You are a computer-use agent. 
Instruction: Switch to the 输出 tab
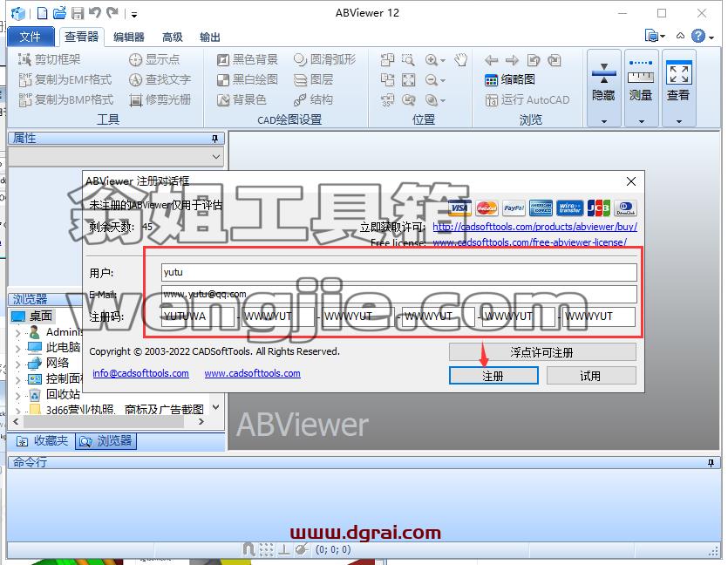tap(210, 37)
